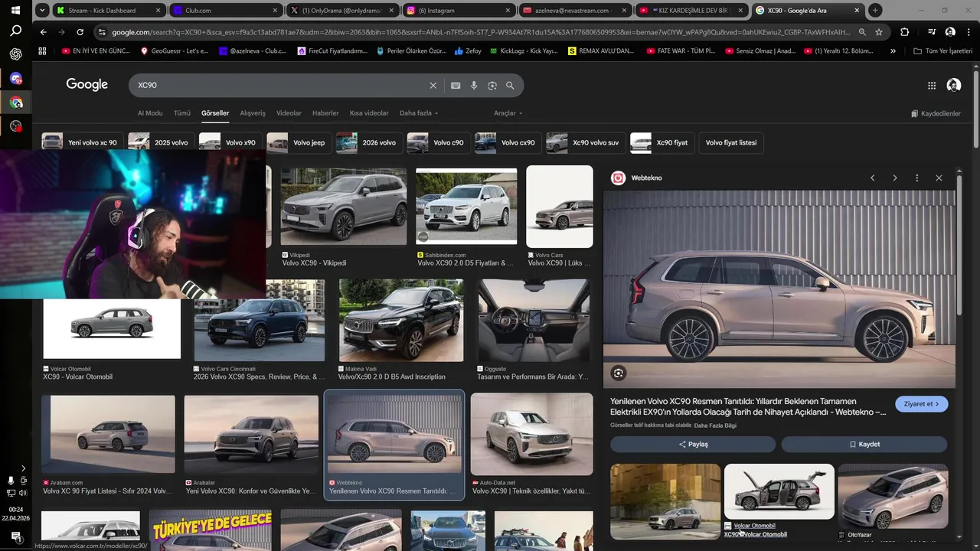Reload the Google page
Screen dimensions: 980x551
point(80,32)
